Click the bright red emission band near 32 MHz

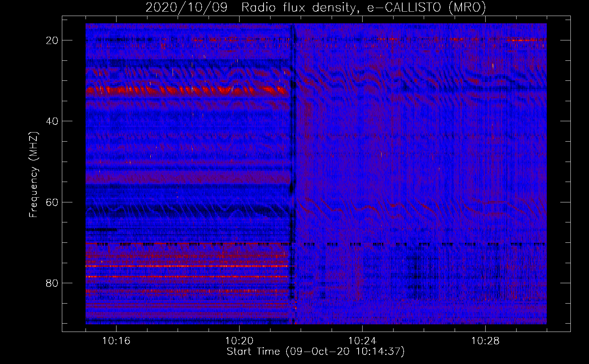click(x=186, y=90)
